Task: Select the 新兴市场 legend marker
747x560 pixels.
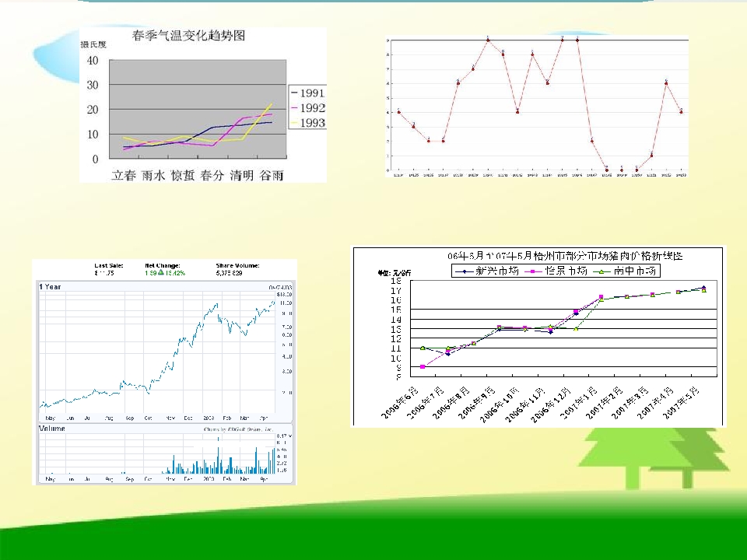Action: [464, 271]
